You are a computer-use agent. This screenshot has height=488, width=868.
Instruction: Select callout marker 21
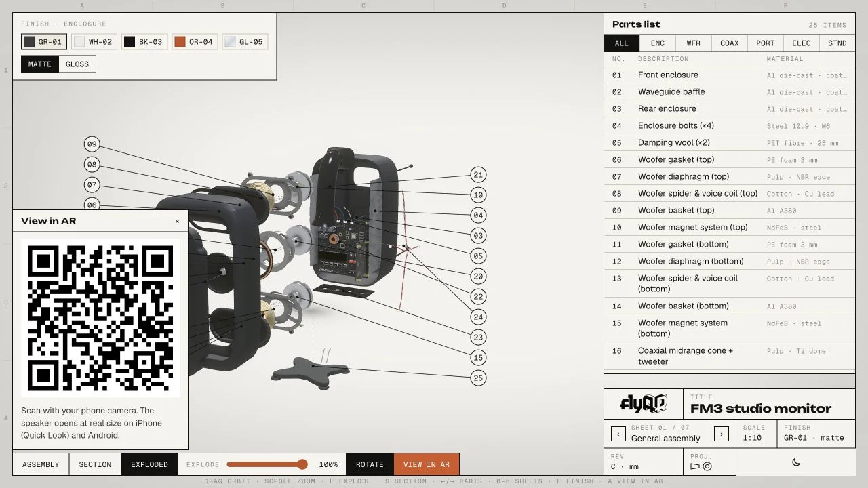tap(478, 175)
